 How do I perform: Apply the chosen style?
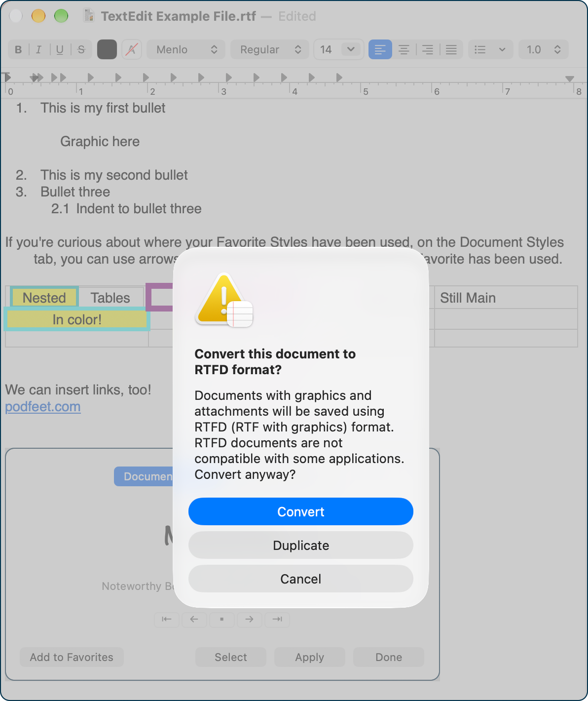(310, 657)
